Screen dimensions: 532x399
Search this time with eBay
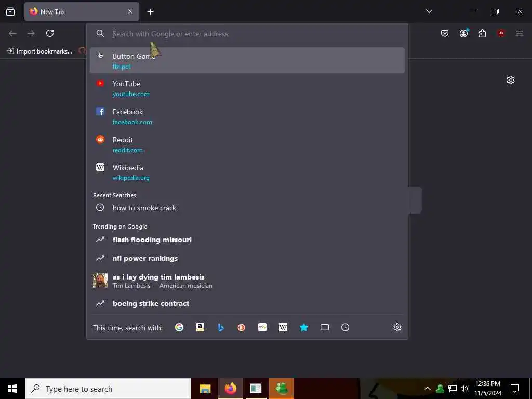(x=262, y=327)
